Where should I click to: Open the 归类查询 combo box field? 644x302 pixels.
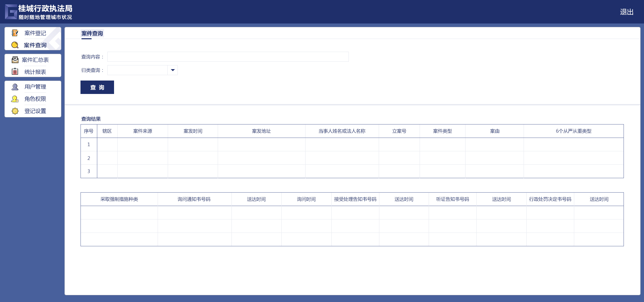pos(138,70)
